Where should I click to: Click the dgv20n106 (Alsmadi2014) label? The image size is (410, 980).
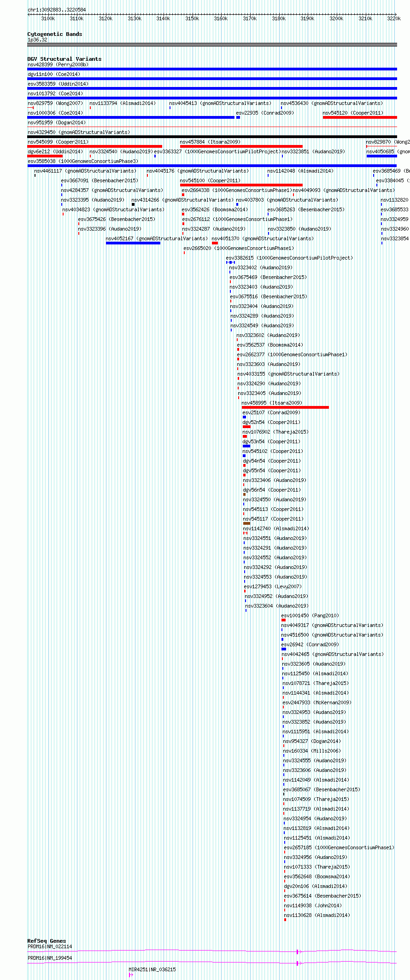click(x=316, y=887)
